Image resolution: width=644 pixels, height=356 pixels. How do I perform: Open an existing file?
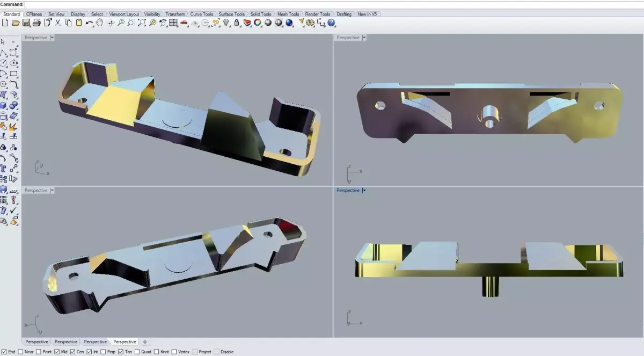[x=15, y=23]
